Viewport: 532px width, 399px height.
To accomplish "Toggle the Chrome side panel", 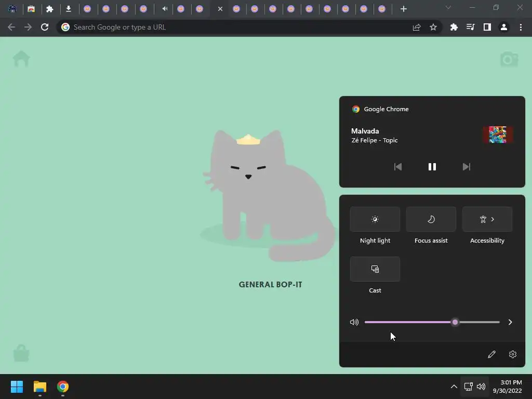I will pos(487,27).
